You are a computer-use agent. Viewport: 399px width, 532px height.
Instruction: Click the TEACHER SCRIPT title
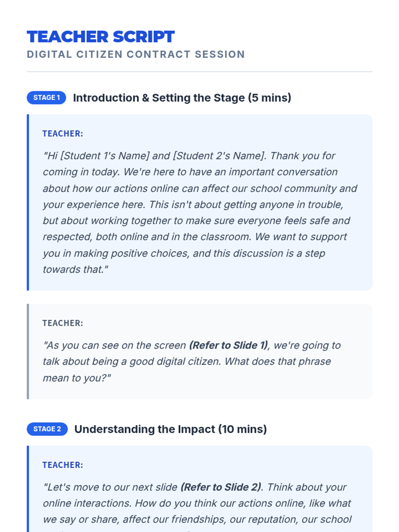coord(100,37)
